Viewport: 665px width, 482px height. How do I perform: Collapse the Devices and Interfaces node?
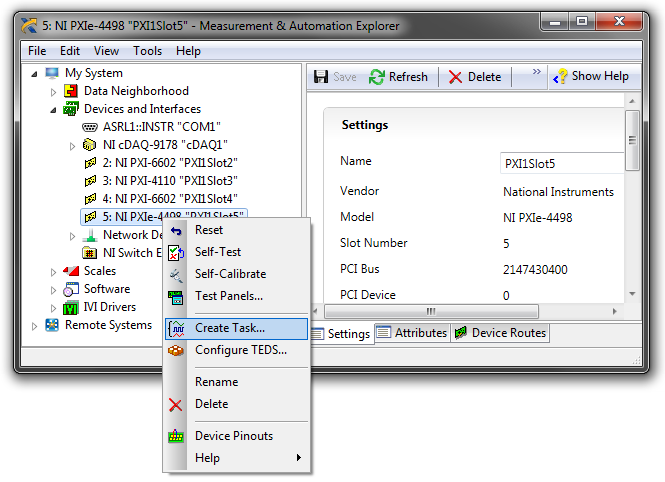coord(53,110)
